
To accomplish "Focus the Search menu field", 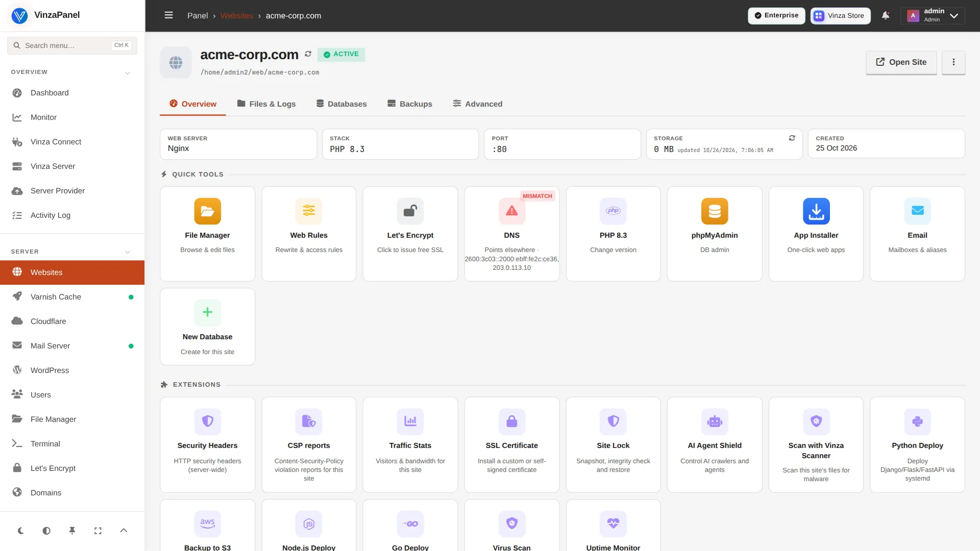I will tap(72, 45).
